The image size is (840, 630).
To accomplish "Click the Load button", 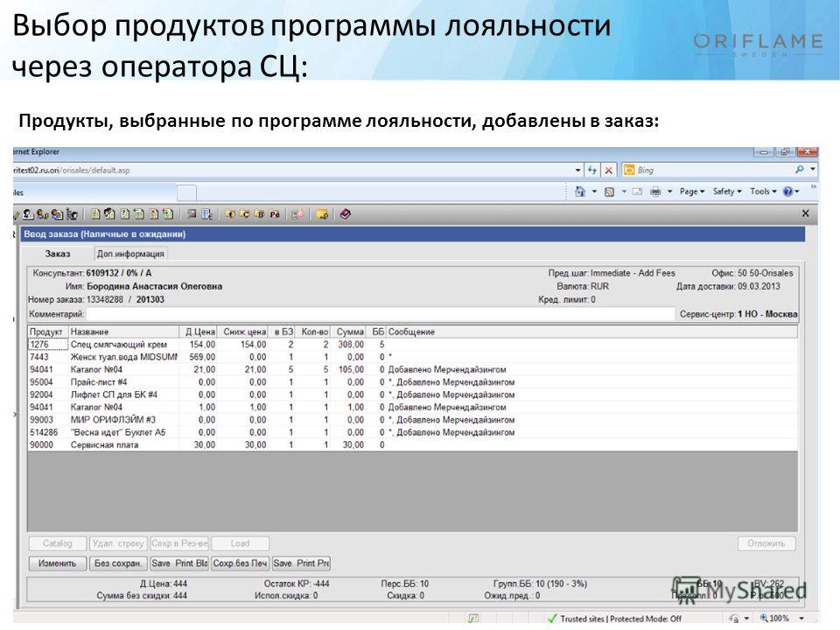I will (240, 543).
